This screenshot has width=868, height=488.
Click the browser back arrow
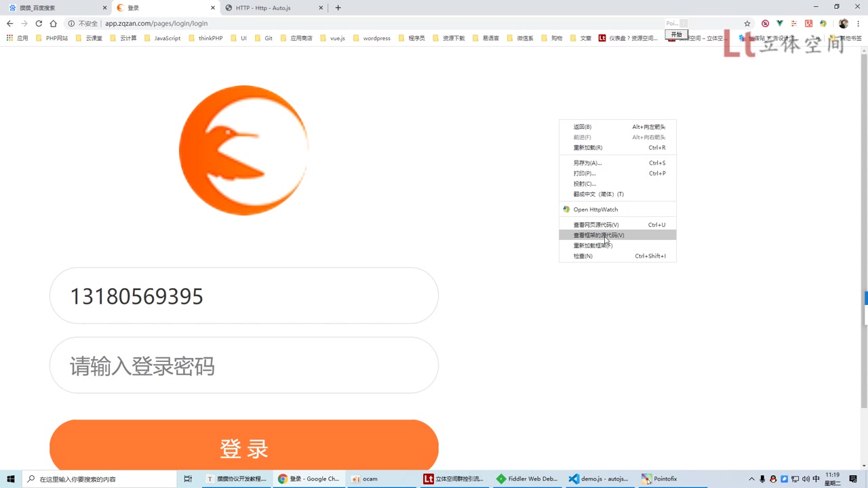click(x=9, y=23)
